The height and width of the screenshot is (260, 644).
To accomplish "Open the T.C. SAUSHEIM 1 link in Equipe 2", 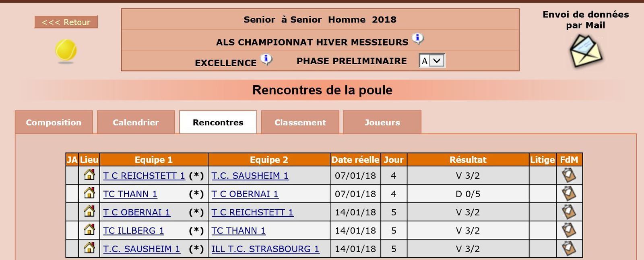I will [x=250, y=176].
